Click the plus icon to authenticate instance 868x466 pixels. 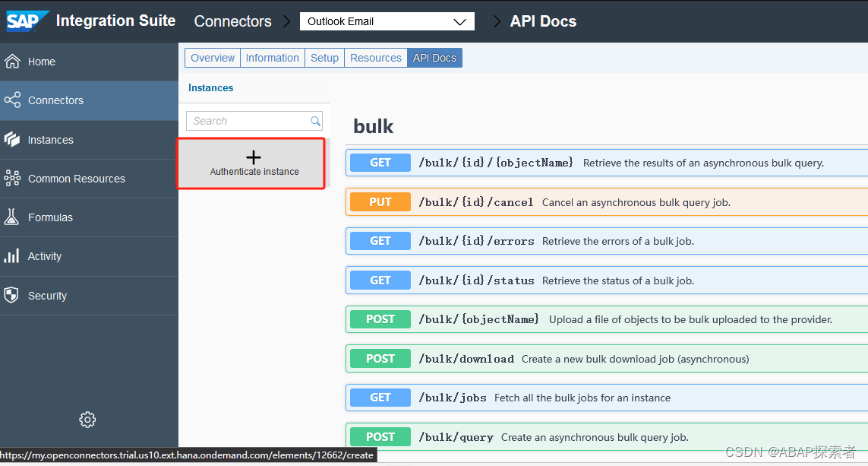coord(254,157)
